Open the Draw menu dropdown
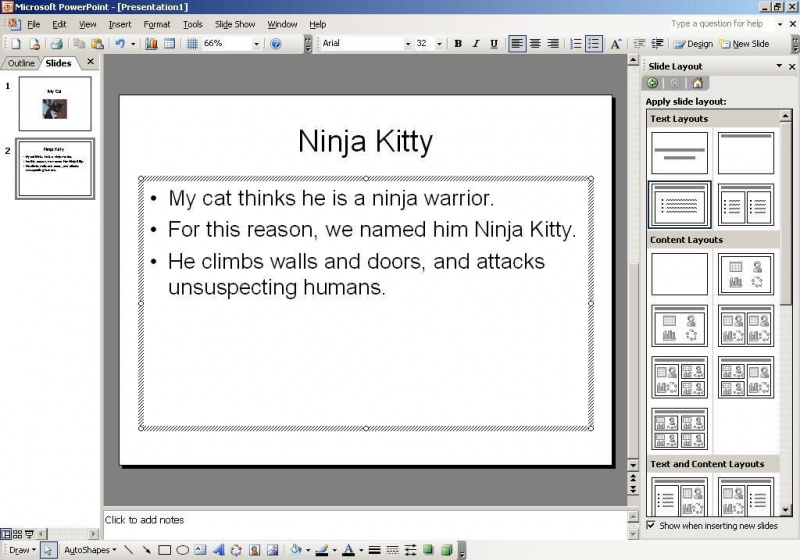The height and width of the screenshot is (560, 800). [22, 550]
